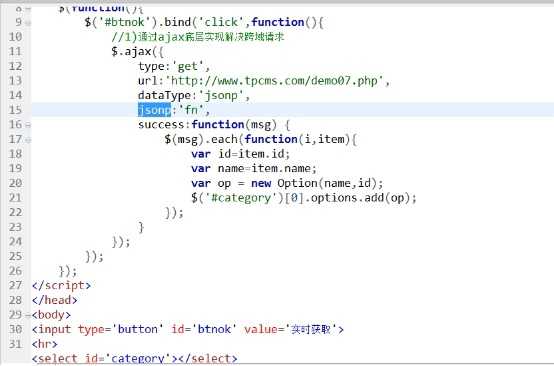Click the highlighted 'jsonp' word on line 15

(x=154, y=110)
